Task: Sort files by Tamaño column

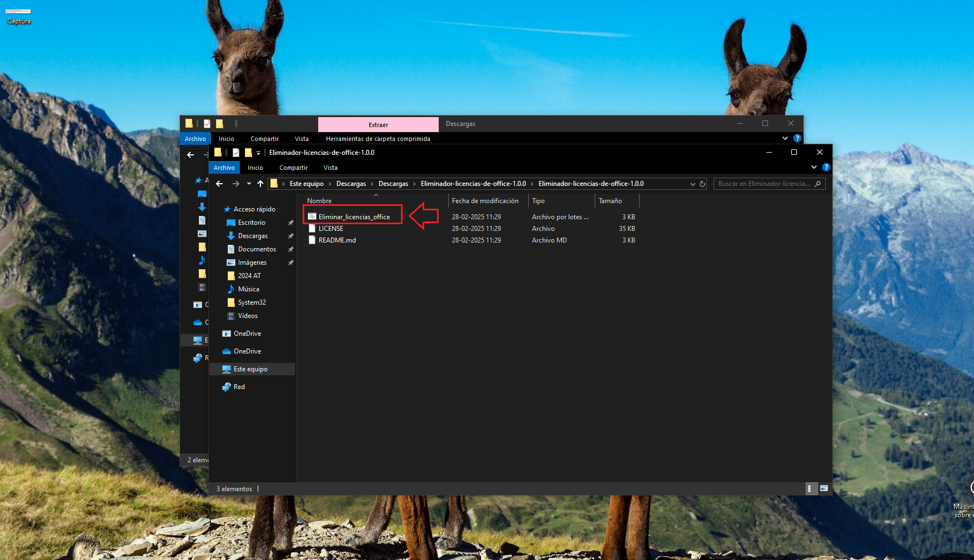Action: (x=610, y=201)
